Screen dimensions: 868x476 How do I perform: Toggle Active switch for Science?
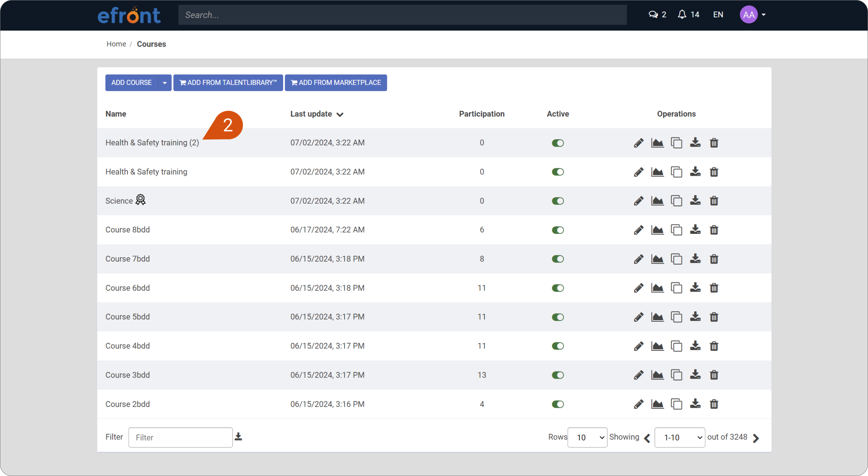coord(558,201)
